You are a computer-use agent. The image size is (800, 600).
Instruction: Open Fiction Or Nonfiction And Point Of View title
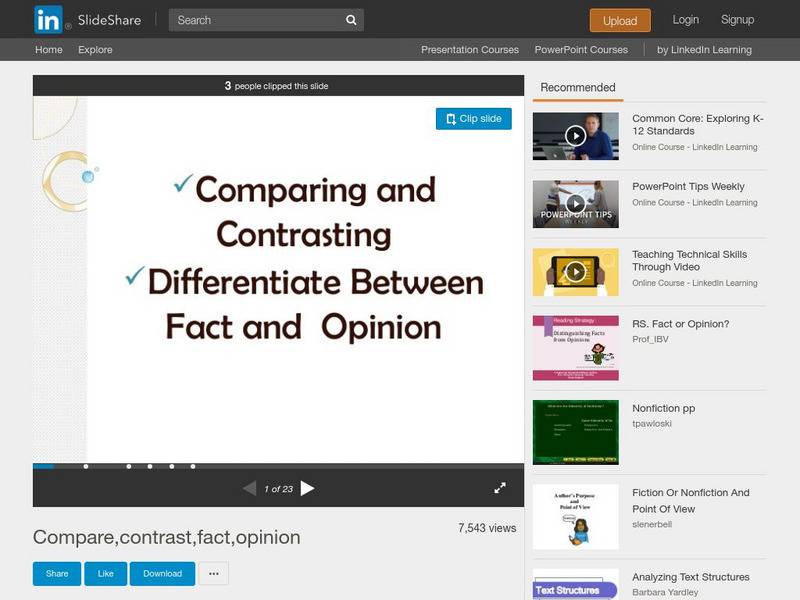691,501
